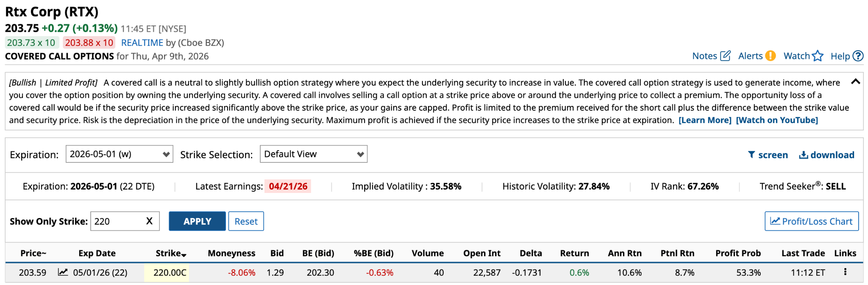This screenshot has width=868, height=285.
Task: Clear the strike filter with X
Action: tap(149, 221)
